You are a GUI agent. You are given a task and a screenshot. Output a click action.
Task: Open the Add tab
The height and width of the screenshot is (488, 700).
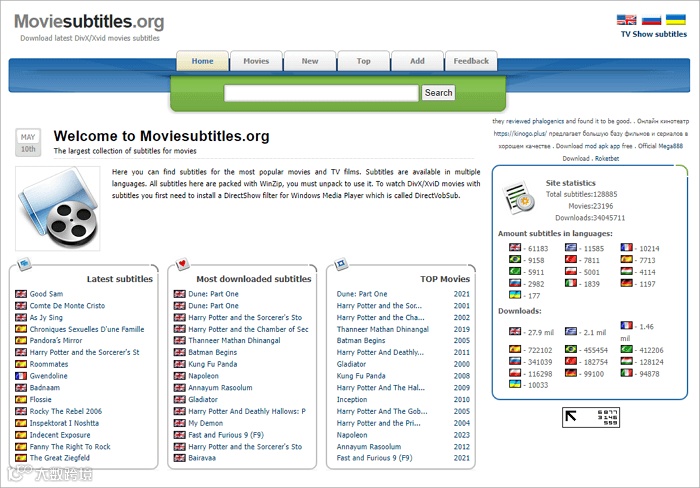(x=417, y=61)
